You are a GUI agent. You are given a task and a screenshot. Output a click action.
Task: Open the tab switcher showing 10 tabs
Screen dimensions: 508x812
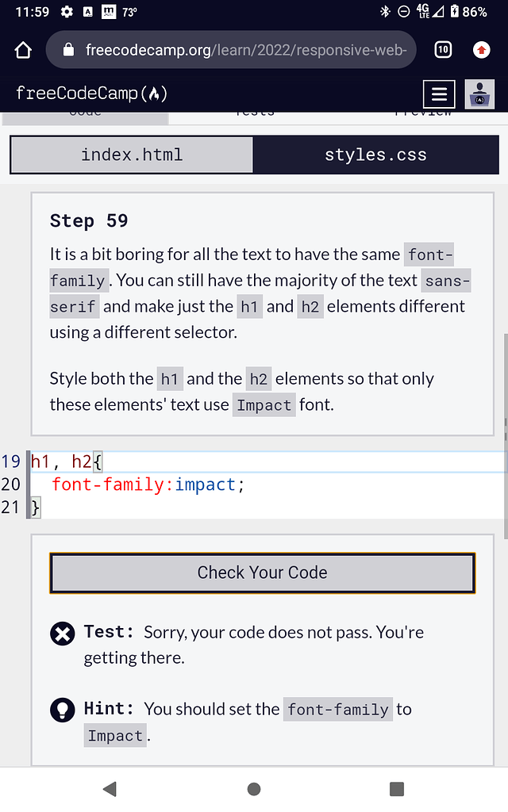pos(443,50)
